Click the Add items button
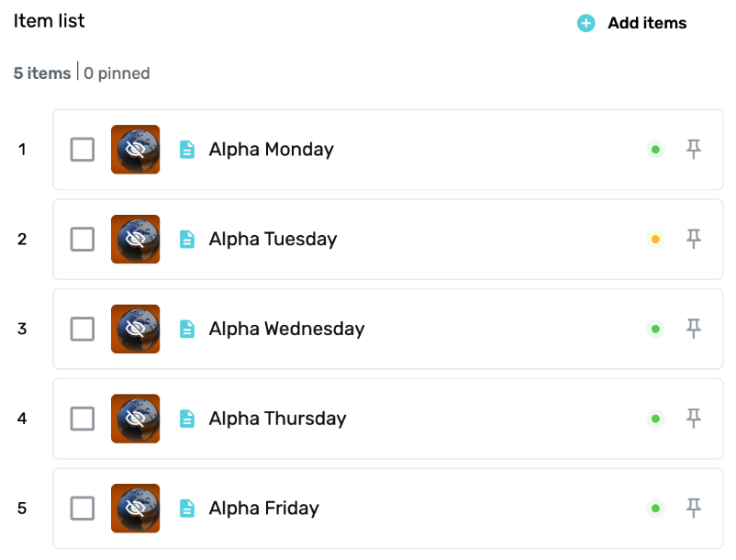 (631, 23)
